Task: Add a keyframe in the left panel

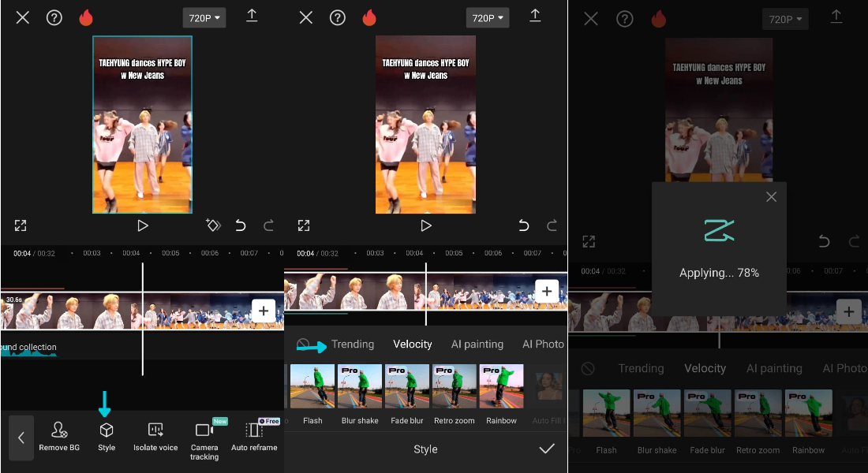Action: click(x=213, y=225)
